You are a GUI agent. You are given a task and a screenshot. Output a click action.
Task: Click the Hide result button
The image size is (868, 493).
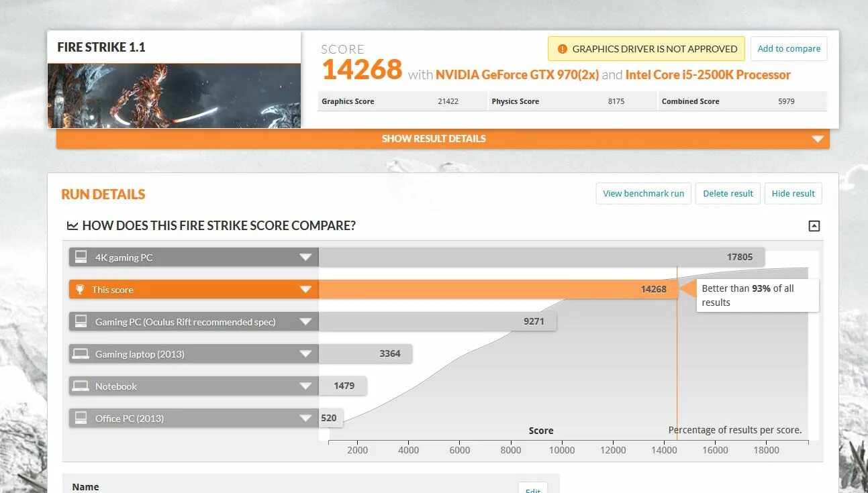[x=793, y=194]
